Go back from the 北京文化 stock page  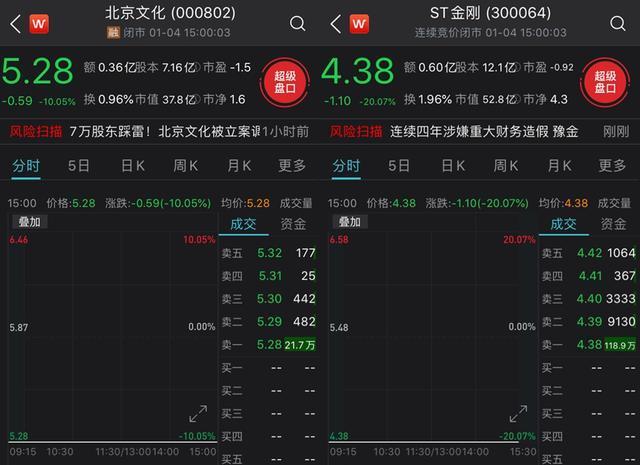tap(14, 22)
